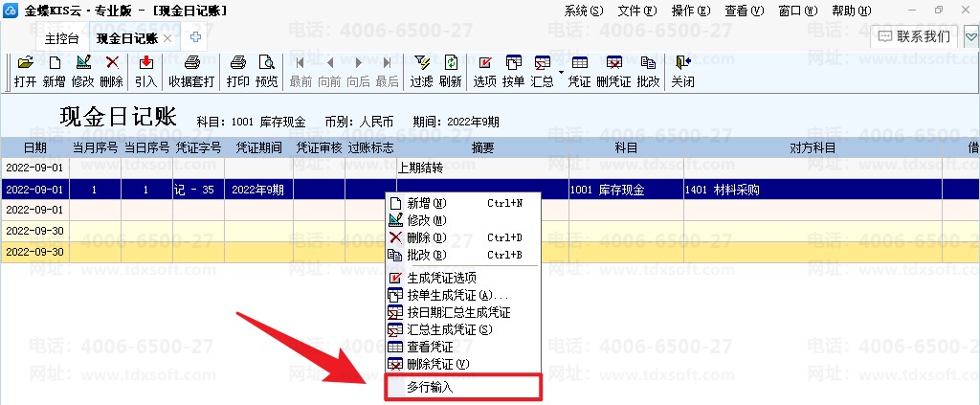
Task: Click the 最前 (First) navigation icon
Action: click(x=301, y=71)
